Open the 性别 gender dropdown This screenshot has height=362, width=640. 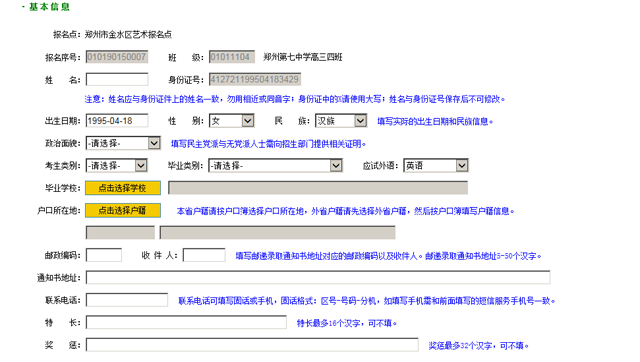231,121
